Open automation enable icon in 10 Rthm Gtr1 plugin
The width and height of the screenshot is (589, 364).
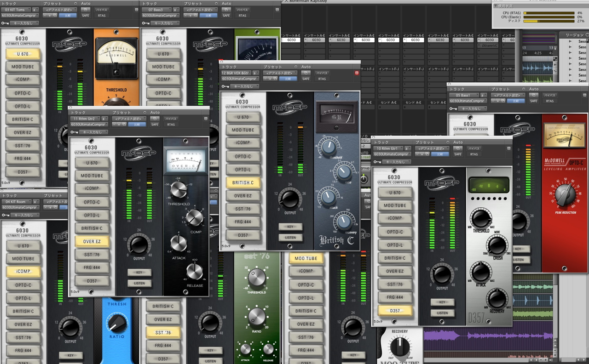(457, 148)
